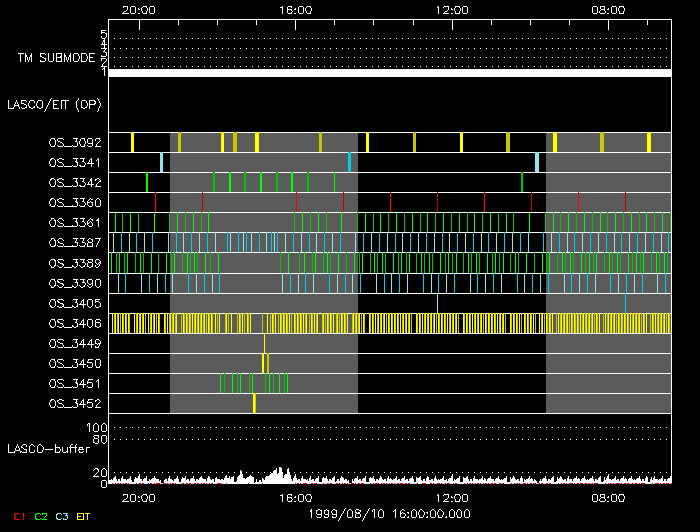Select the OS_3451 row label
The image size is (700, 532).
pos(74,384)
